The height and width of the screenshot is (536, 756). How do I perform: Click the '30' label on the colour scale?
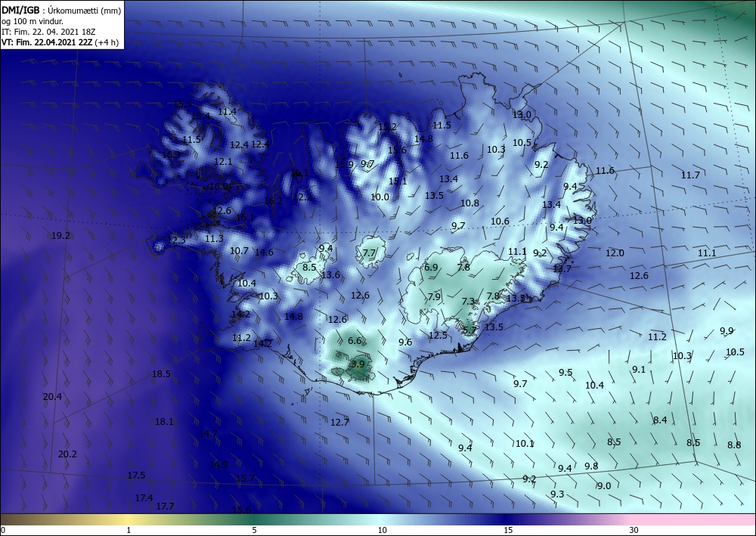(x=634, y=530)
